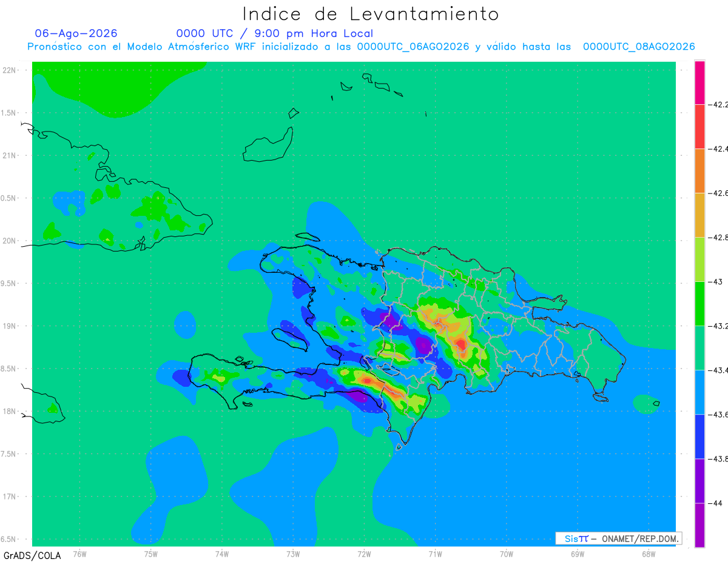This screenshot has width=728, height=562.
Task: Click the '-43.4' legend value
Action: pyautogui.click(x=718, y=370)
